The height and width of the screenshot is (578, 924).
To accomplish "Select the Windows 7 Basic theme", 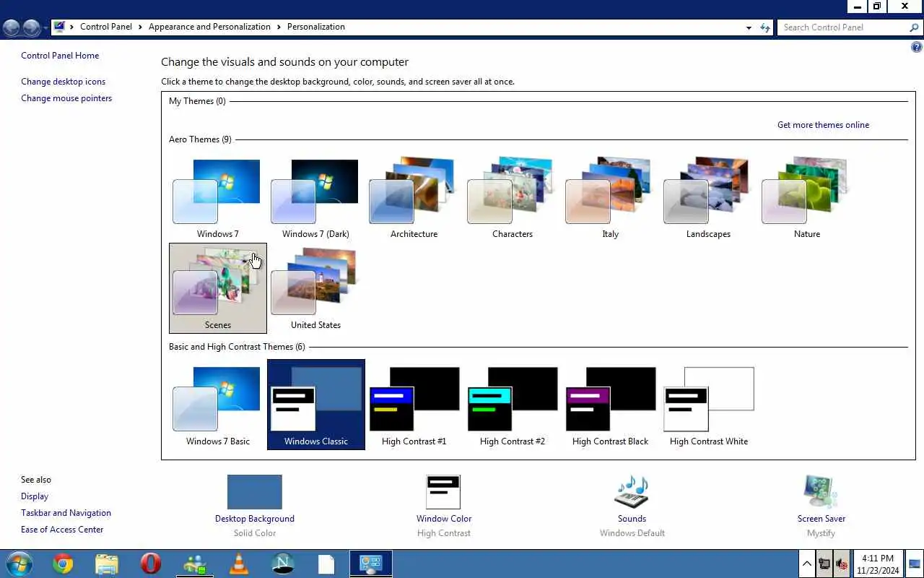I will click(217, 405).
